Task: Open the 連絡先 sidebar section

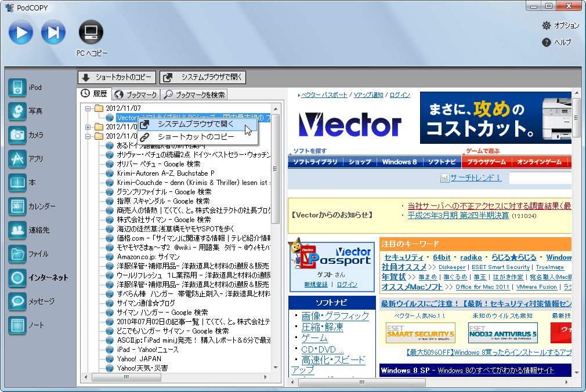Action: coord(28,230)
